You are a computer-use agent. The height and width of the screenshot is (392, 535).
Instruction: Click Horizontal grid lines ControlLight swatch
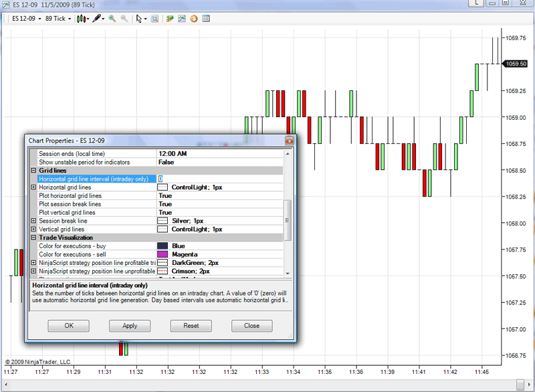coord(163,187)
